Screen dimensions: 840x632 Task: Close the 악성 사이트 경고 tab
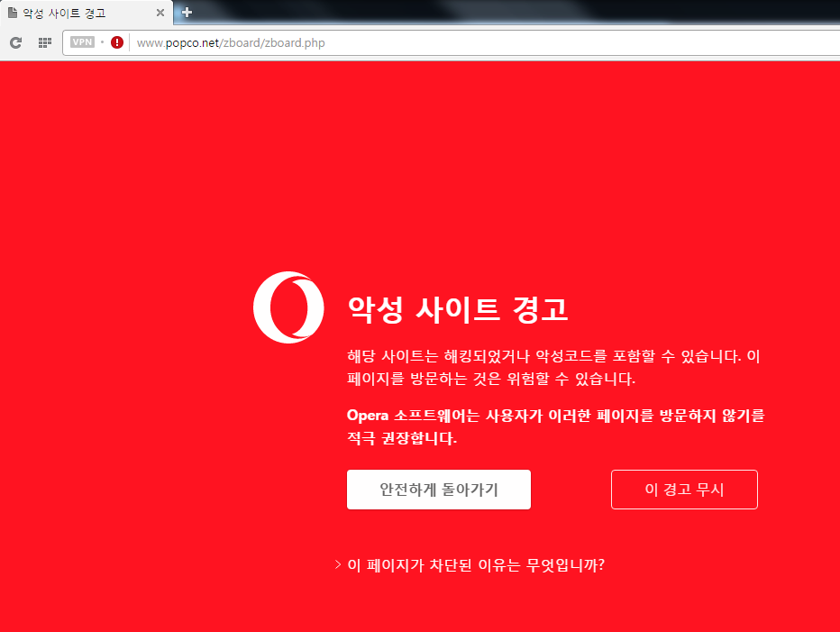160,13
